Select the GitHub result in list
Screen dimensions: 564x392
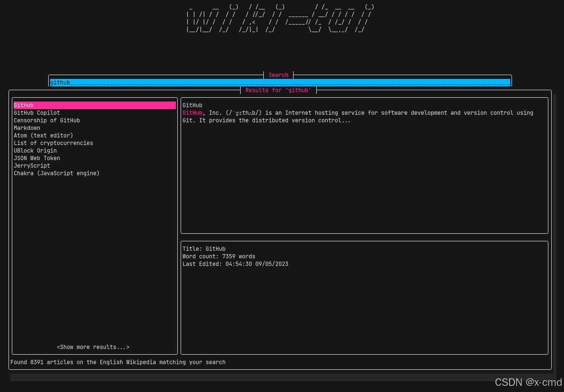(95, 105)
